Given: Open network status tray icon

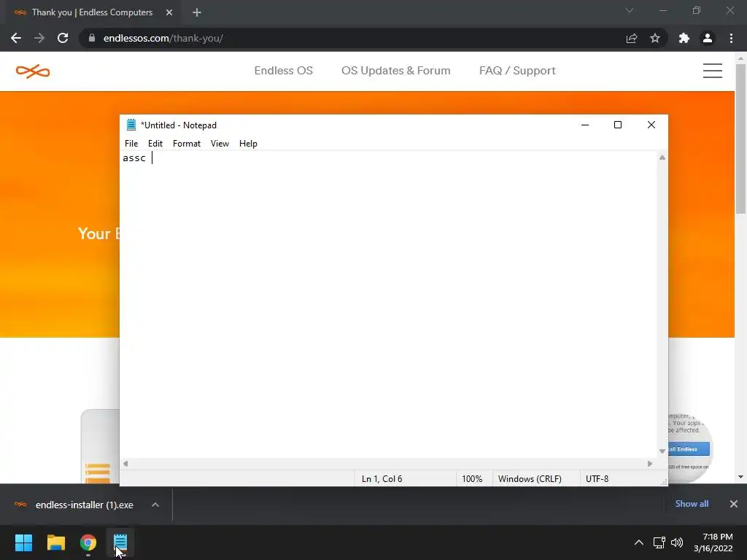Looking at the screenshot, I should coord(659,542).
